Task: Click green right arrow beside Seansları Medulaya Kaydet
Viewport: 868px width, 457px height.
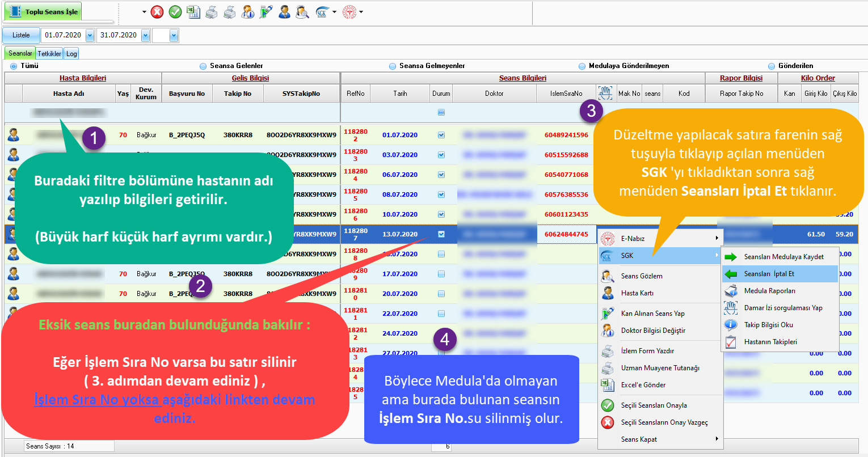Action: [x=731, y=257]
